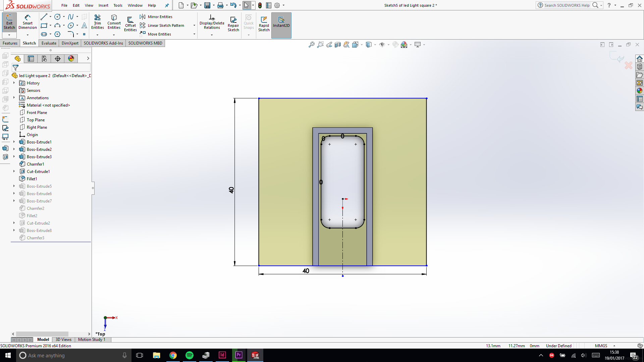Screen dimensions: 644x362
Task: Click the feature tree horizontal scrollbar
Action: 42,334
